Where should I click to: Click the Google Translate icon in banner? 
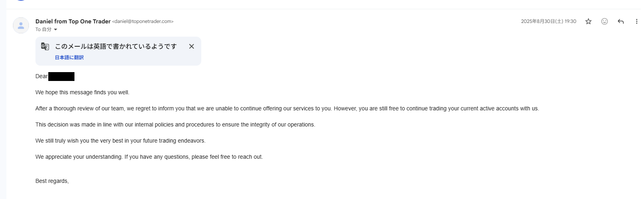click(x=45, y=46)
